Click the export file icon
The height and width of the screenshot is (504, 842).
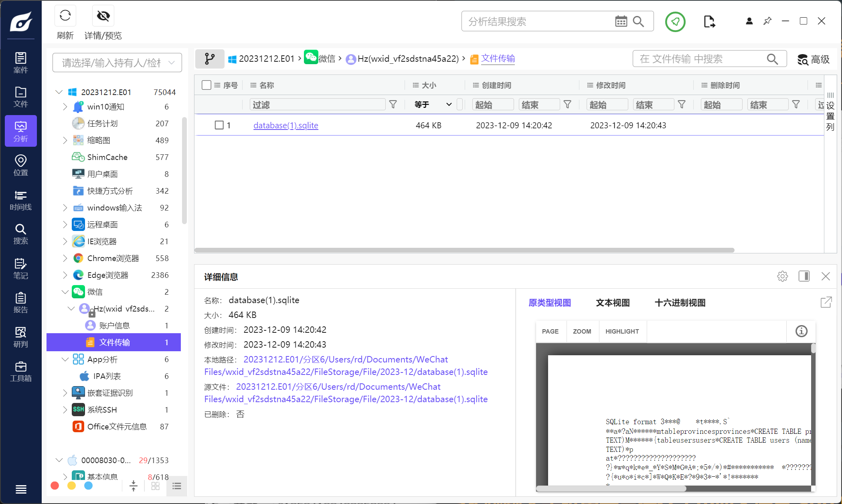[x=709, y=21]
